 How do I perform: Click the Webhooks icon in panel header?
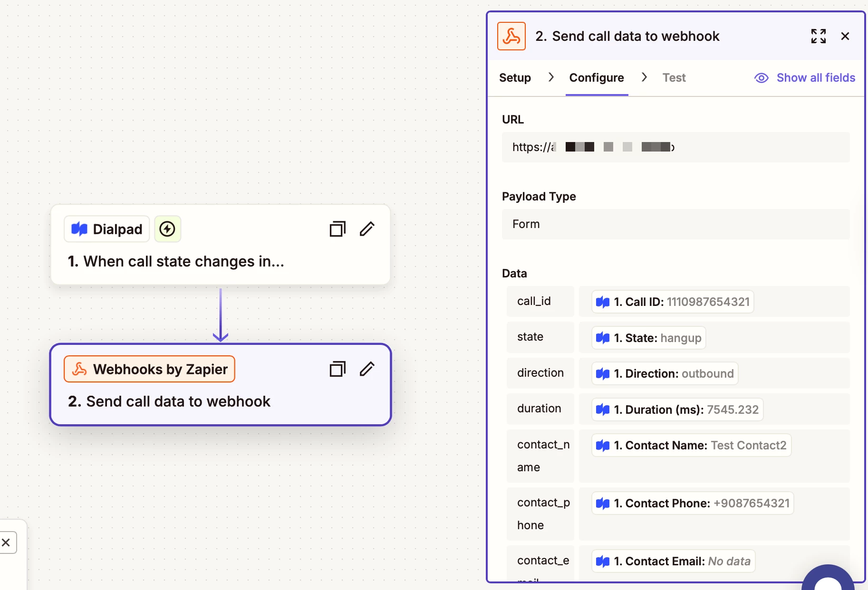point(511,36)
